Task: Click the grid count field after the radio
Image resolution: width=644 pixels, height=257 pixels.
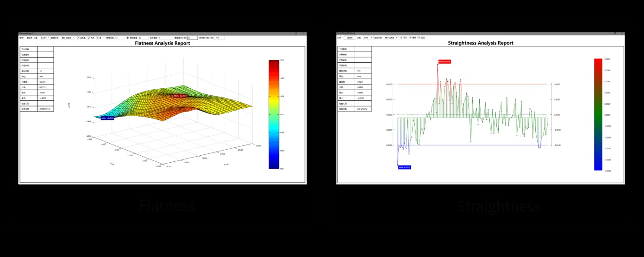Action: click(x=143, y=38)
